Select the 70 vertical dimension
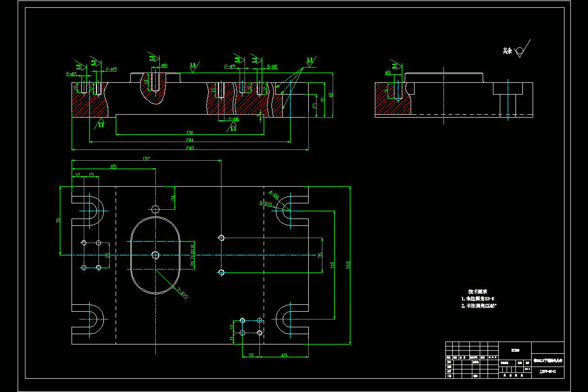 pyautogui.click(x=57, y=220)
